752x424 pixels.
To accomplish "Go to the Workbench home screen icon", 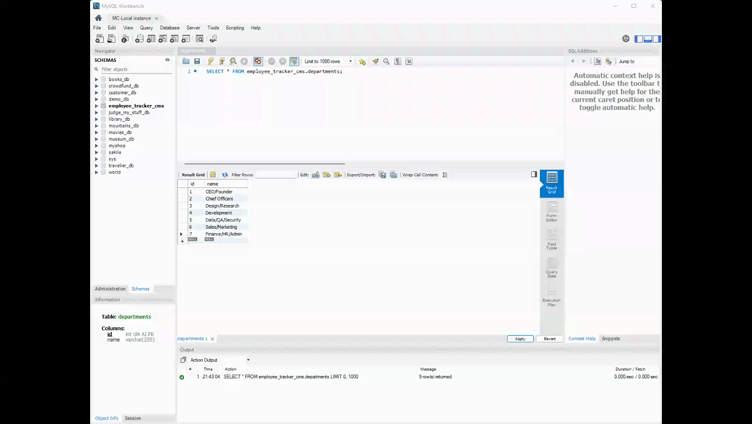I will [98, 18].
